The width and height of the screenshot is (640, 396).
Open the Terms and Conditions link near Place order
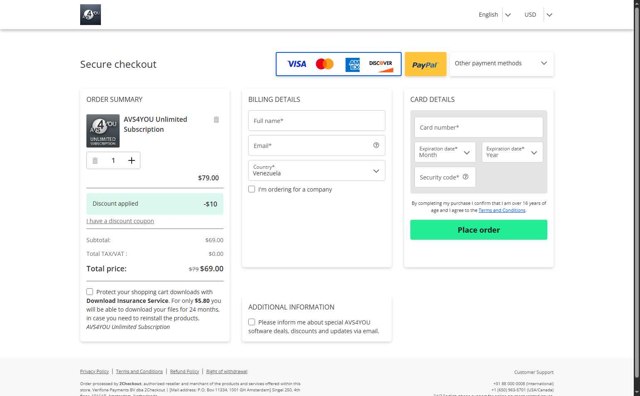pos(502,210)
